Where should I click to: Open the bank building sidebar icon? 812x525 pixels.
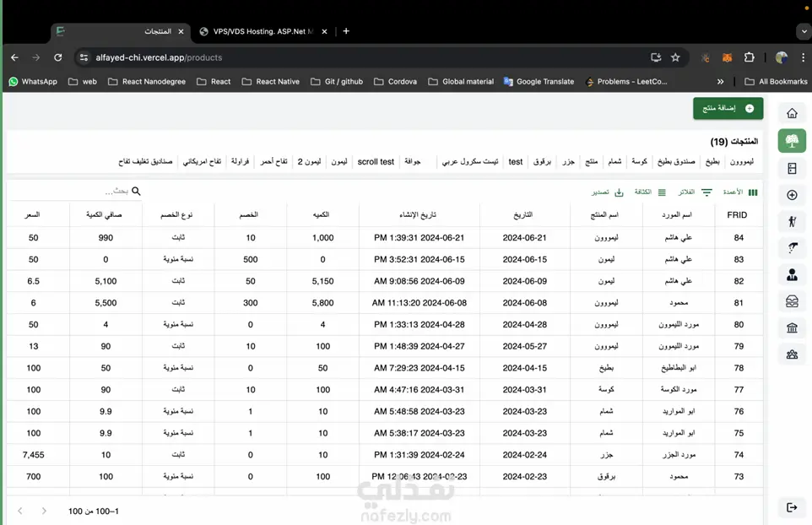pos(792,327)
